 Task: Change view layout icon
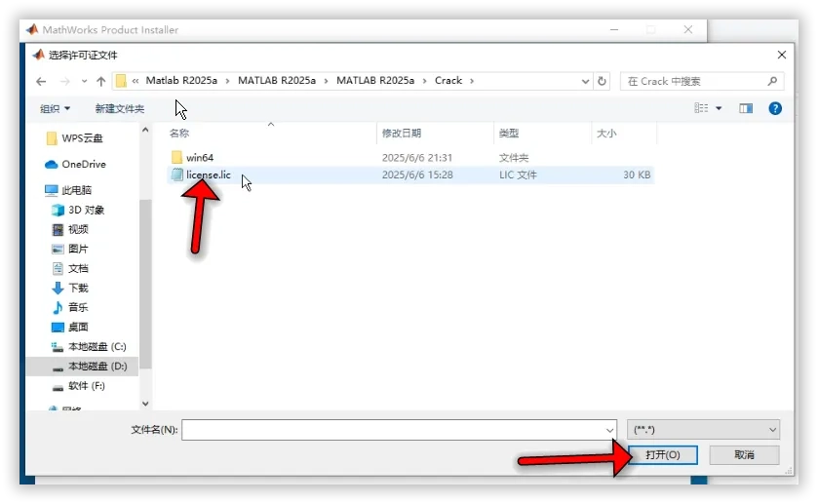click(x=701, y=108)
